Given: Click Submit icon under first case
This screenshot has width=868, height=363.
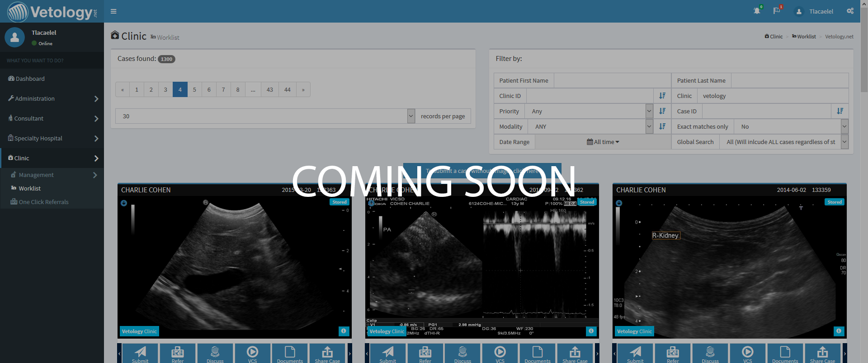Looking at the screenshot, I should (140, 354).
